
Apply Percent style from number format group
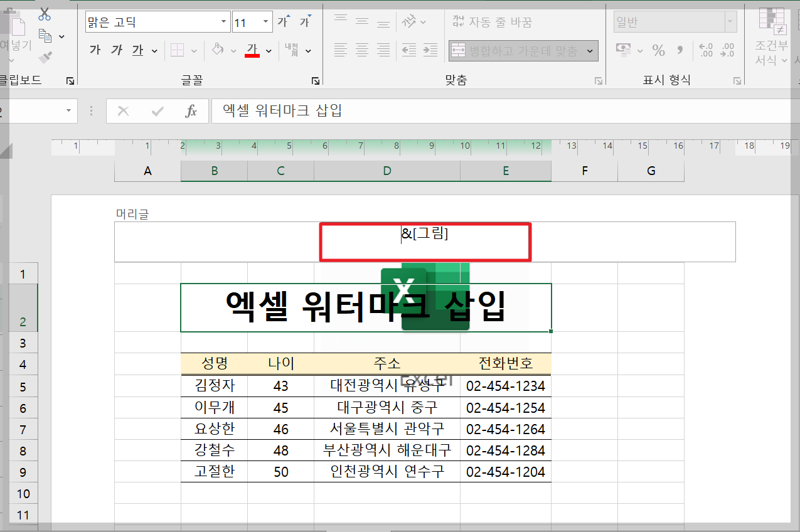pos(658,50)
